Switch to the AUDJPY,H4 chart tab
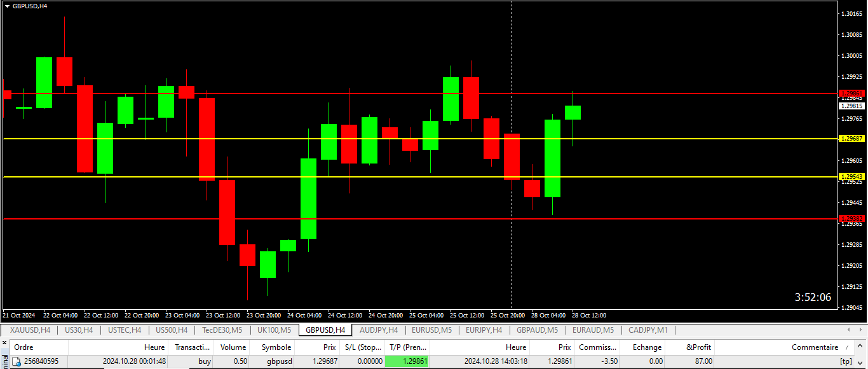 379,330
